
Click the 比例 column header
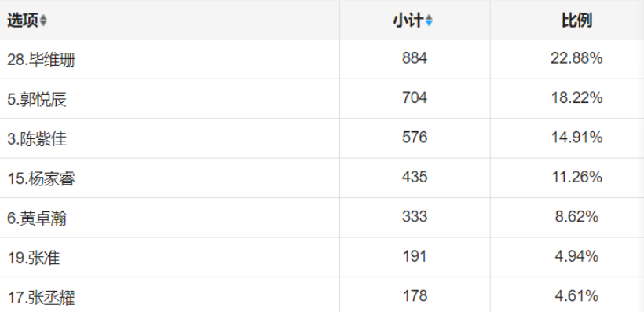coord(577,20)
